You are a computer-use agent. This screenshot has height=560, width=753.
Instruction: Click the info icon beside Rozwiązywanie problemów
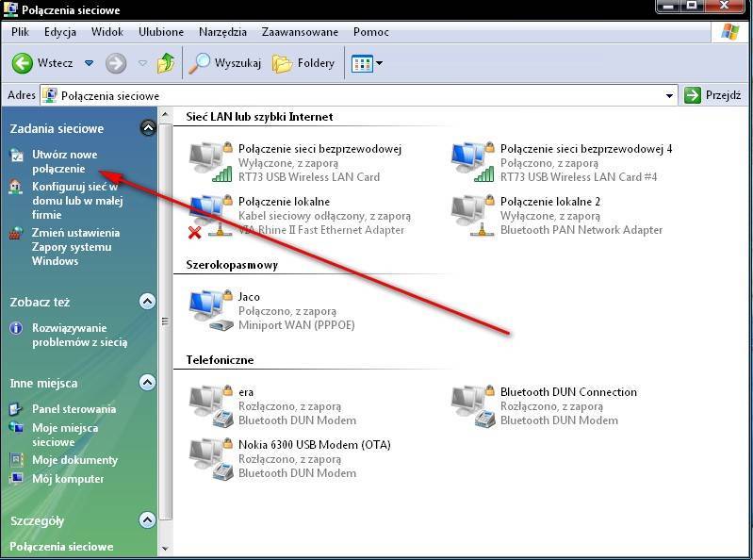point(16,328)
